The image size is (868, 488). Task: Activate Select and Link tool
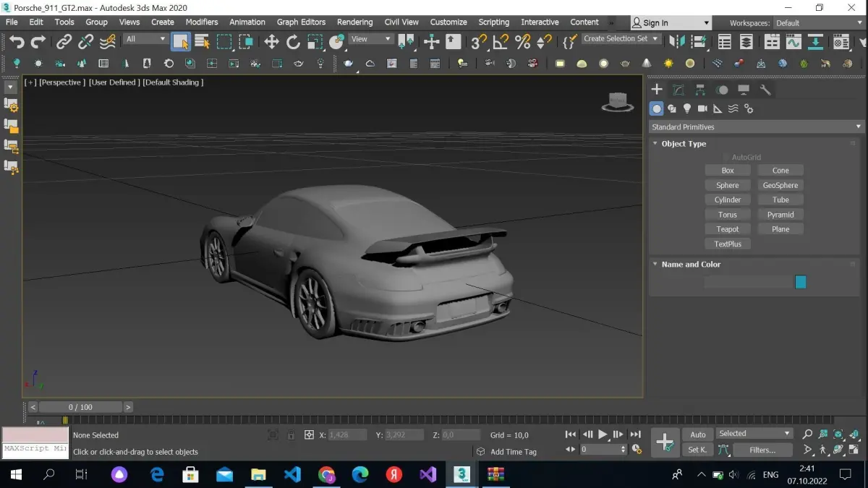tap(64, 42)
